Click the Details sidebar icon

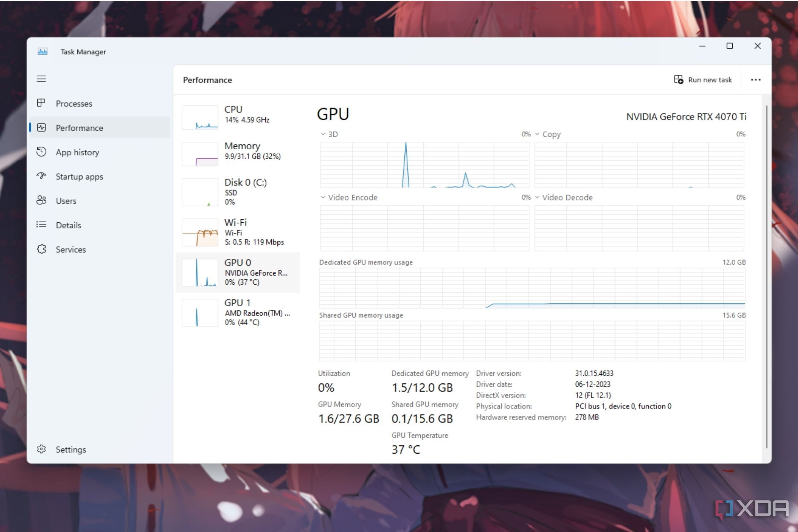pos(41,225)
